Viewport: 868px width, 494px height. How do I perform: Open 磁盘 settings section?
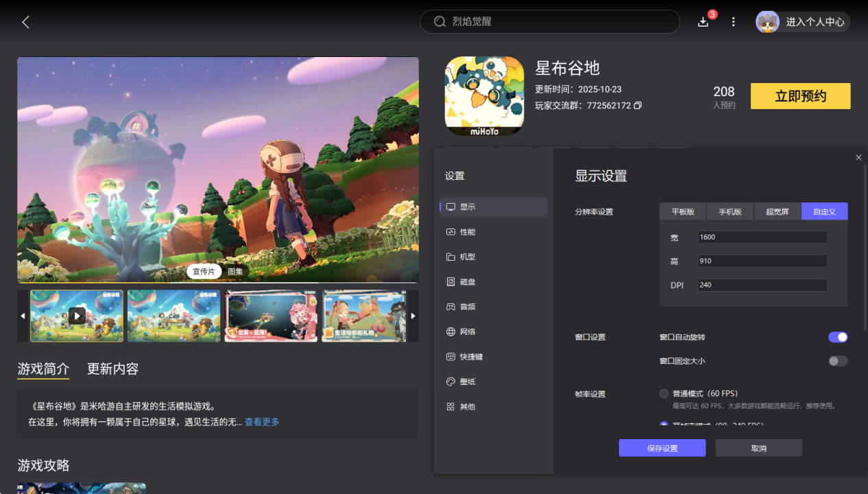click(494, 281)
